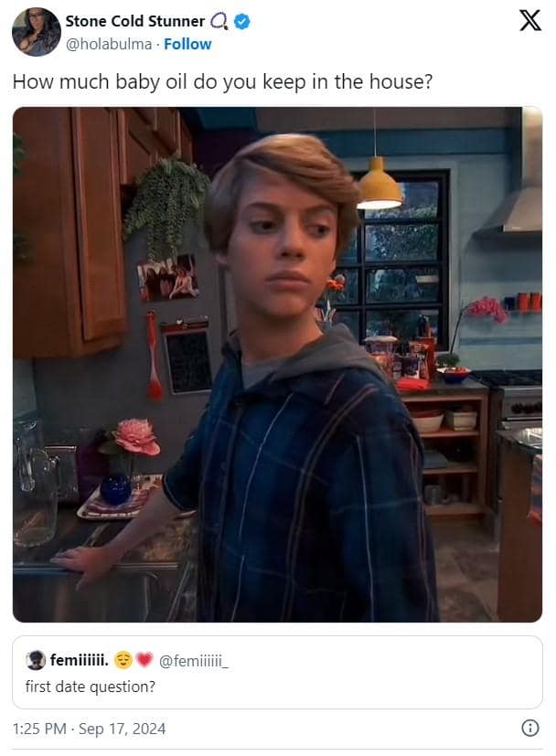Screen dimensions: 556x756
Task: Open the @femiiiiii_ handle
Action: tap(194, 661)
